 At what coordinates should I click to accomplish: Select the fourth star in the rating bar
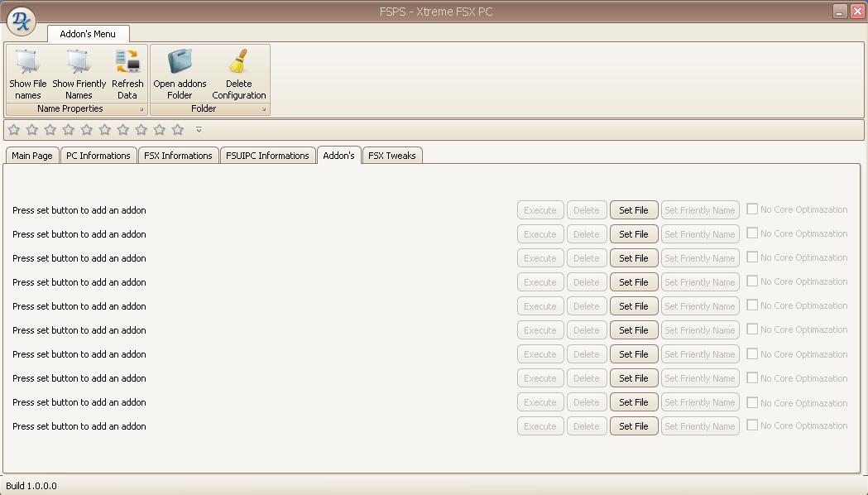(69, 130)
